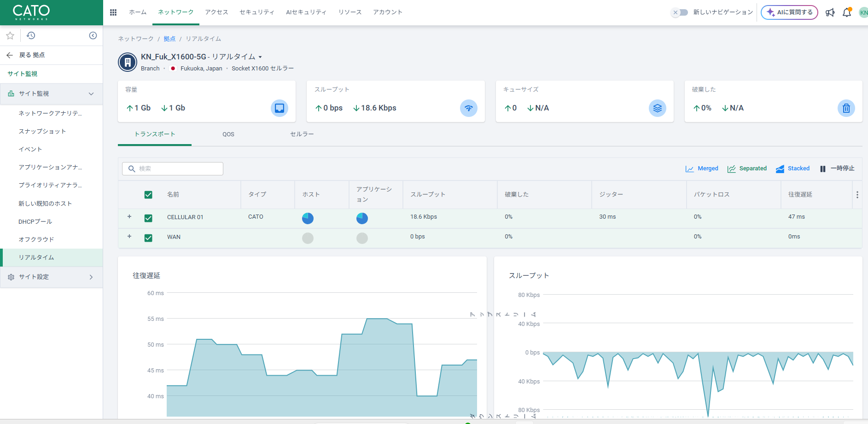Viewport: 868px width, 424px height.
Task: Toggle the select-all checkbox in table header
Action: coord(148,195)
